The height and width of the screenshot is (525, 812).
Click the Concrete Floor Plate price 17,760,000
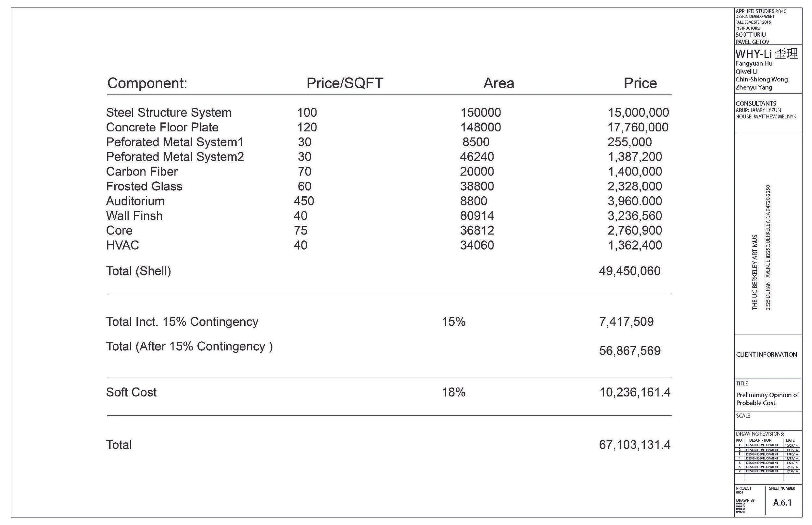pos(638,127)
